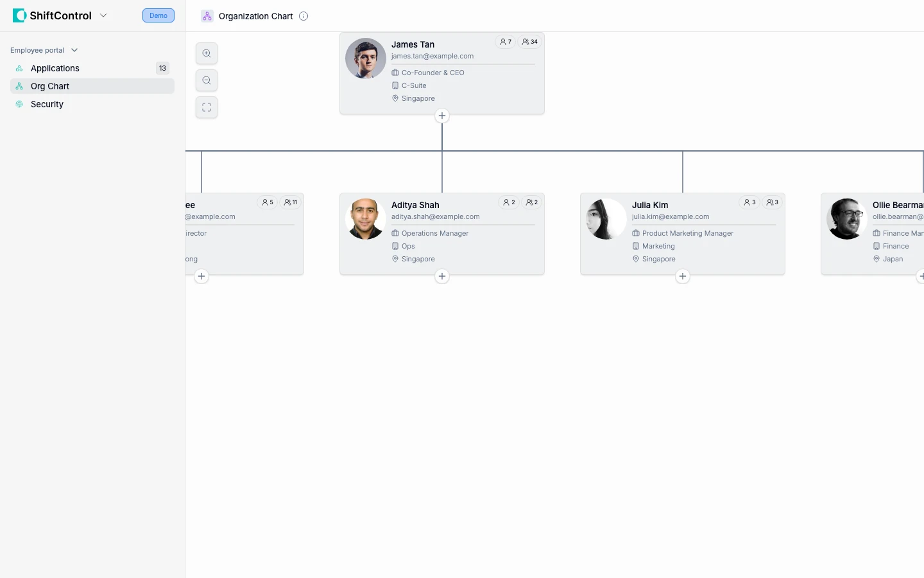Expand reports under Aditya Shah's card
Image resolution: width=924 pixels, height=578 pixels.
442,276
